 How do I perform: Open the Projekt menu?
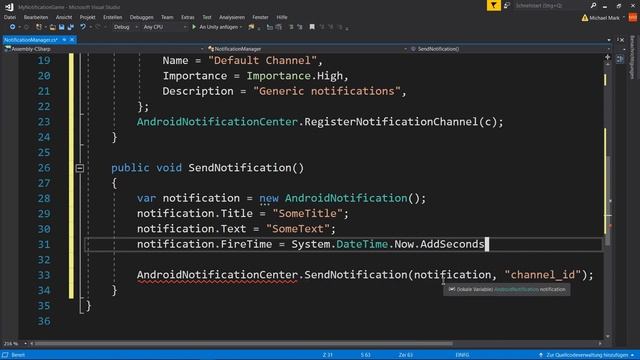(87, 17)
